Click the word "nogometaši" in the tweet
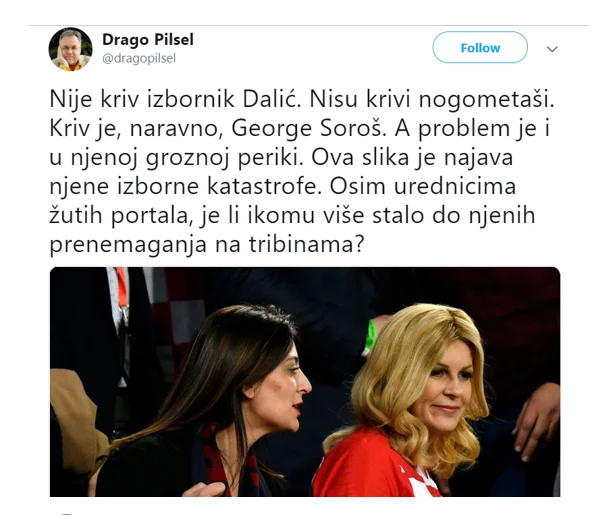The height and width of the screenshot is (515, 616). [x=486, y=99]
